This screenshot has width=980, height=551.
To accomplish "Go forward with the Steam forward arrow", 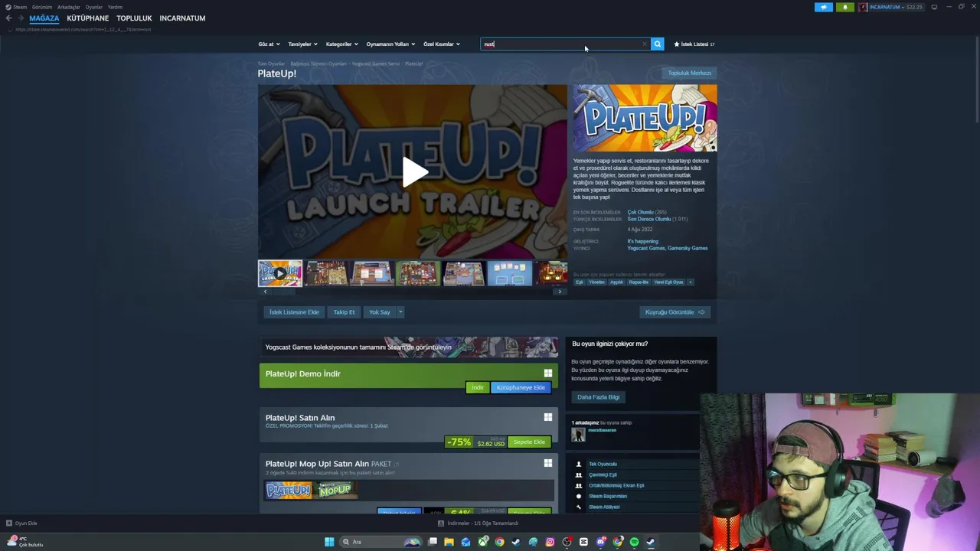I will click(21, 18).
